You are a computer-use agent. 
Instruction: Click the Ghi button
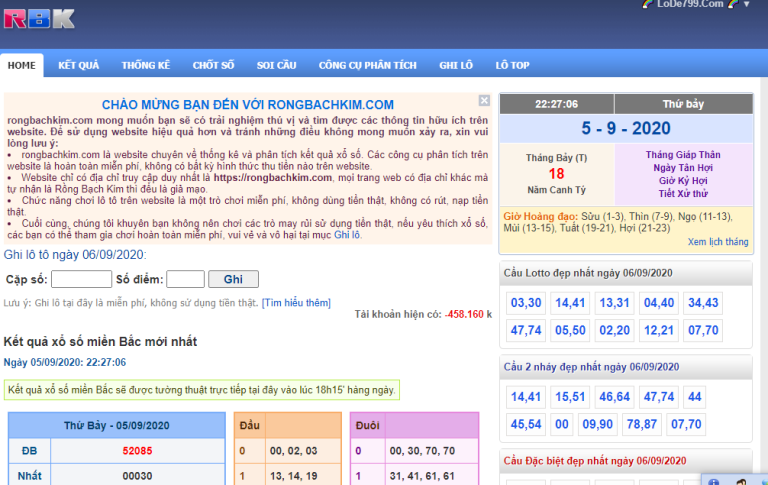click(x=233, y=279)
